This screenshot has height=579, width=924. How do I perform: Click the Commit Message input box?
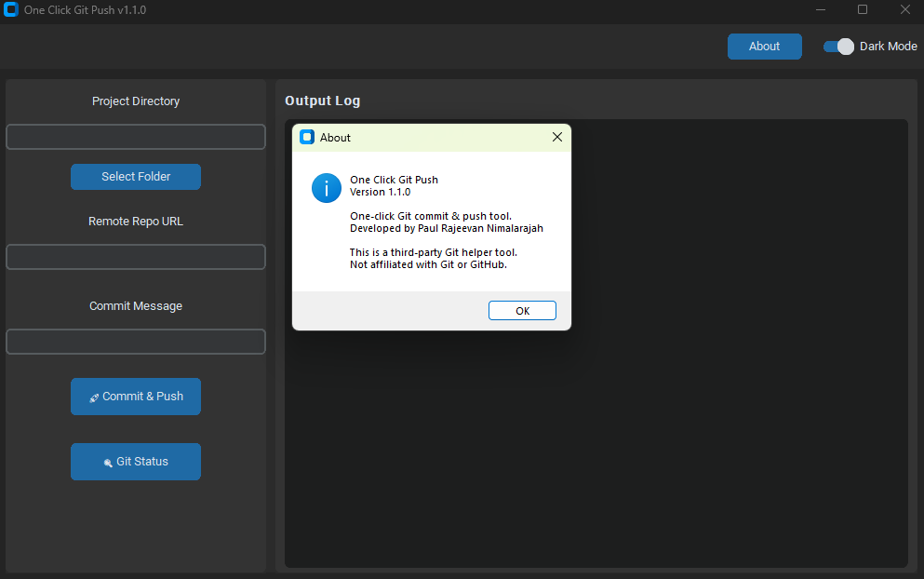pos(135,342)
